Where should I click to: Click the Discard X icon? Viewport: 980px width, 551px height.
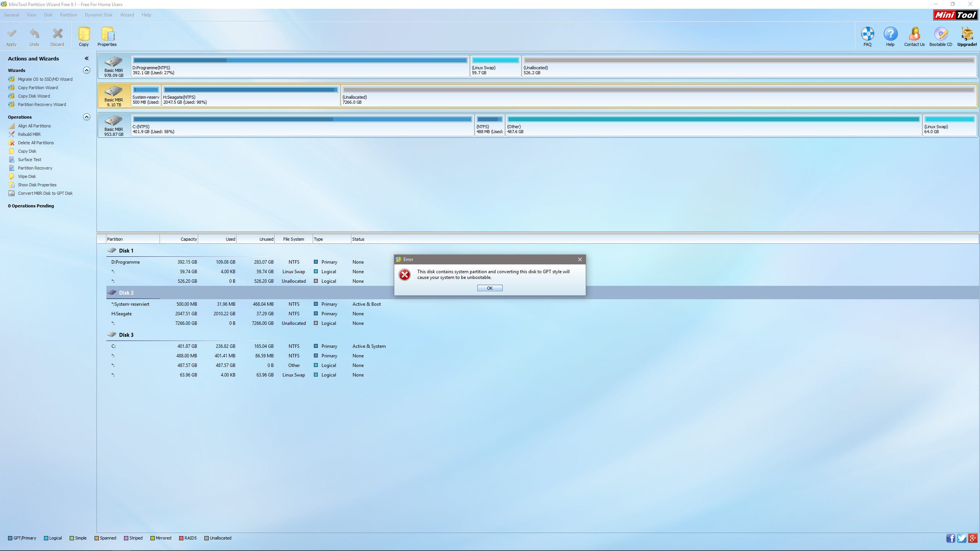click(57, 34)
